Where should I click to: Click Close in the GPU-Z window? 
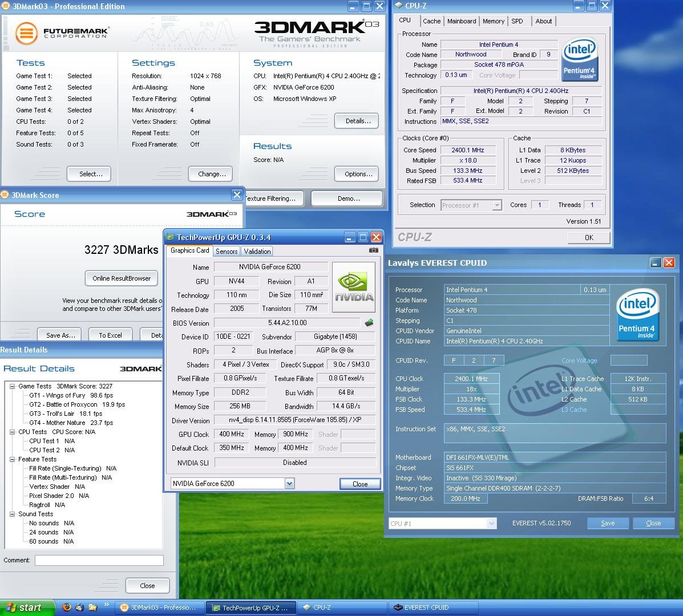pyautogui.click(x=360, y=484)
